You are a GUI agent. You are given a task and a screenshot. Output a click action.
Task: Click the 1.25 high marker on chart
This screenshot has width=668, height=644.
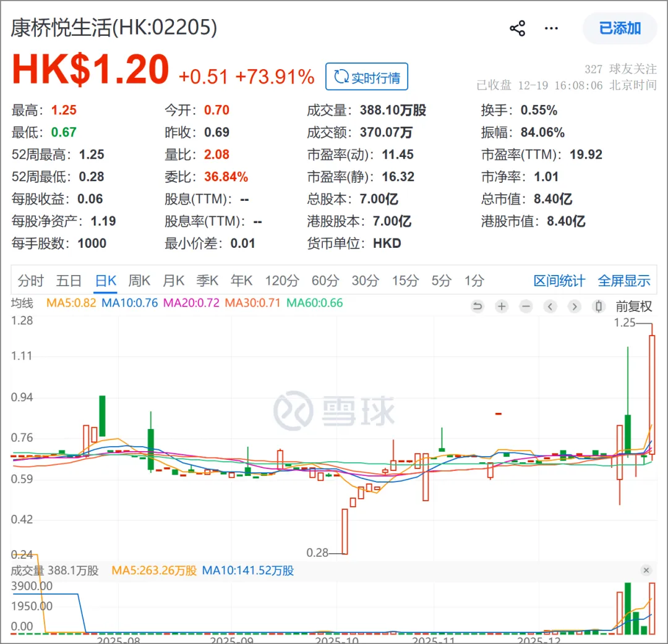624,323
